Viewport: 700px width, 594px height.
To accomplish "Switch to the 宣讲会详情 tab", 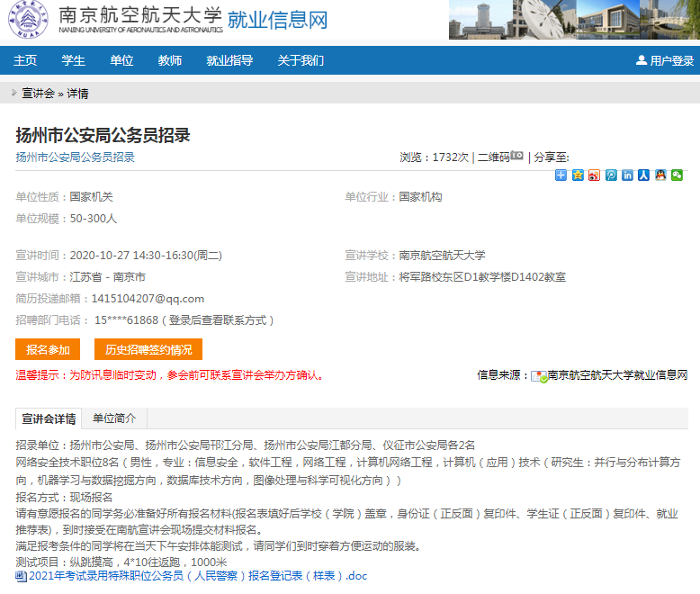I will click(x=49, y=418).
